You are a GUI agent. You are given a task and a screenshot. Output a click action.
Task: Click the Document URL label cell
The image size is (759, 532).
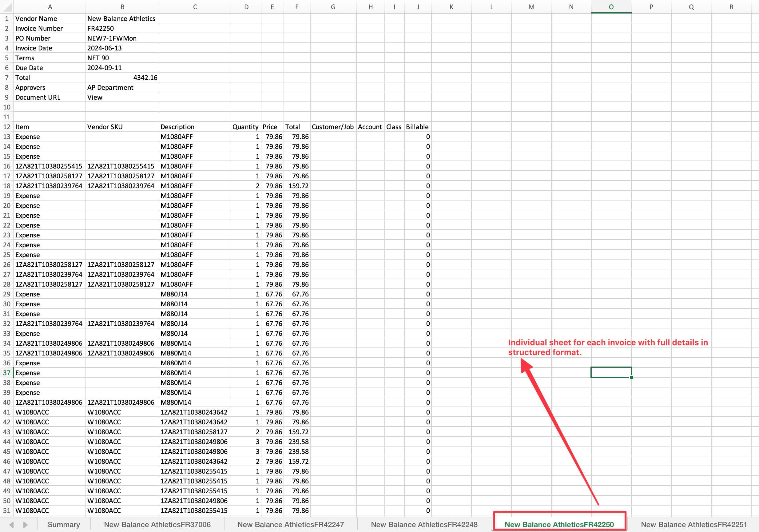[x=50, y=97]
